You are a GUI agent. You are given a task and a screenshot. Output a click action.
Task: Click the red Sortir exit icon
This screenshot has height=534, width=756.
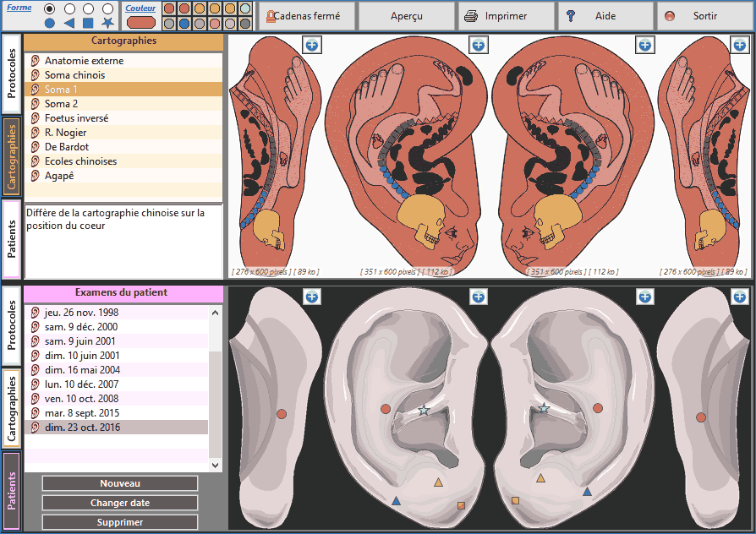pyautogui.click(x=670, y=16)
